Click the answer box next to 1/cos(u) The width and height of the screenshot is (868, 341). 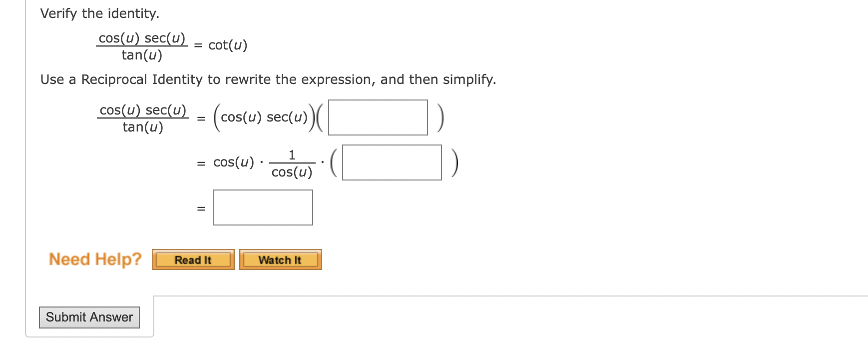click(x=391, y=162)
